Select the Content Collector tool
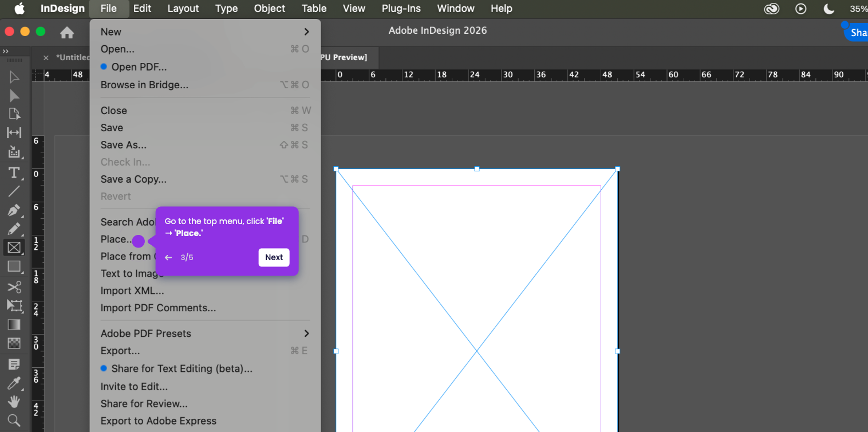868x432 pixels. pyautogui.click(x=14, y=152)
